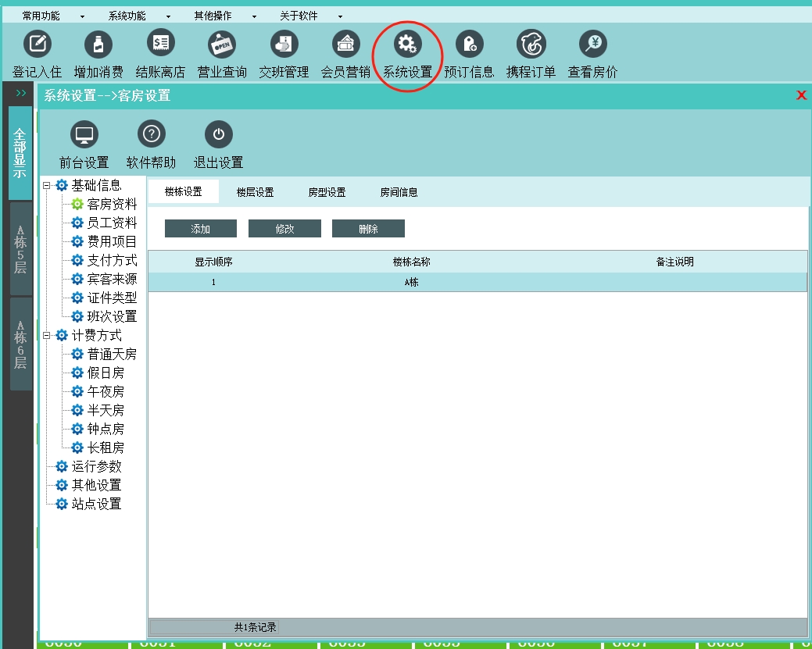
Task: Click the 交班管理 shift management icon
Action: coord(284,44)
